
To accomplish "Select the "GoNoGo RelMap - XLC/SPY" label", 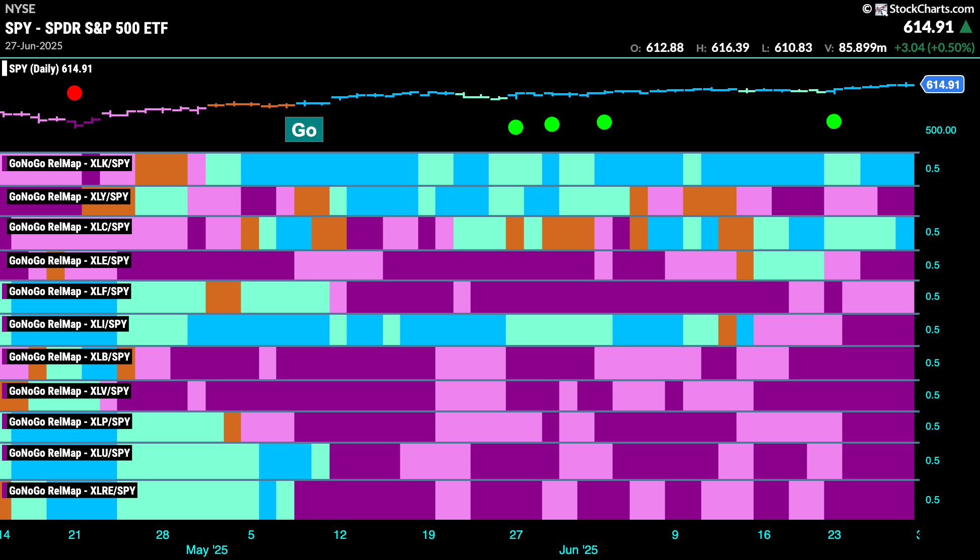I will coord(69,227).
